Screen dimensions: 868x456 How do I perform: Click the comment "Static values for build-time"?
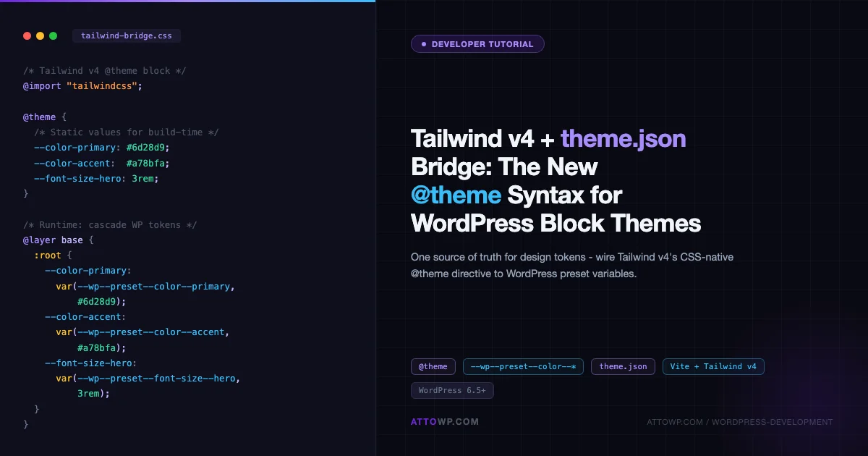[x=127, y=132]
